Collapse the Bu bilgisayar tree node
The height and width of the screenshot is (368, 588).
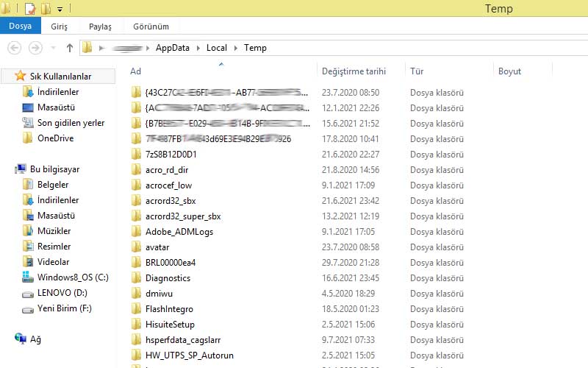pyautogui.click(x=8, y=169)
